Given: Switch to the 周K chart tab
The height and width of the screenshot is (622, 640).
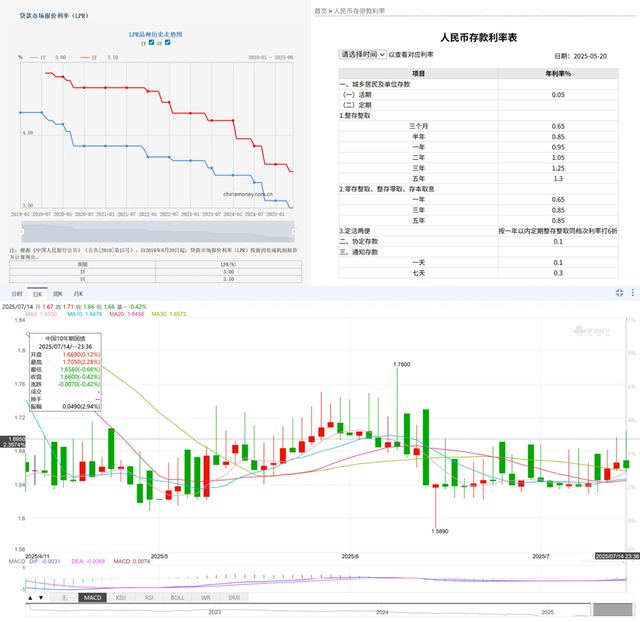Looking at the screenshot, I should click(58, 294).
